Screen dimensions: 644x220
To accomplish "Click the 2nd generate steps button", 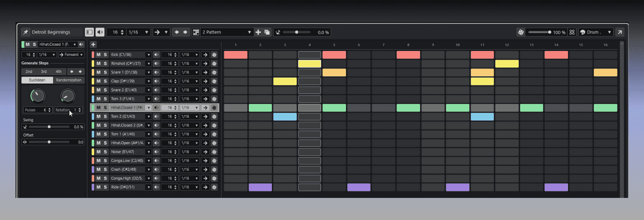I will click(x=29, y=72).
